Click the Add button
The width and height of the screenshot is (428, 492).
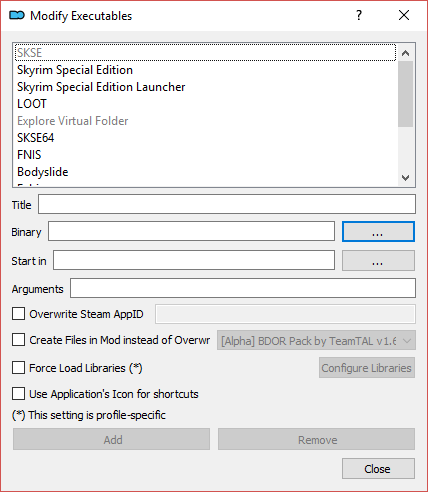click(111, 439)
